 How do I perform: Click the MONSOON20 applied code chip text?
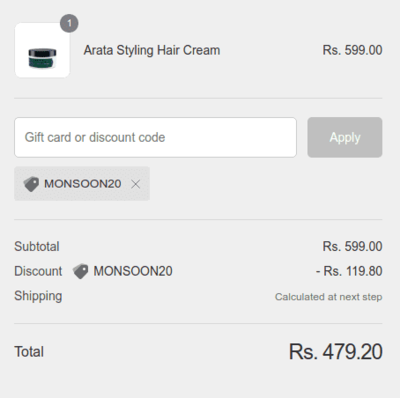tap(83, 184)
